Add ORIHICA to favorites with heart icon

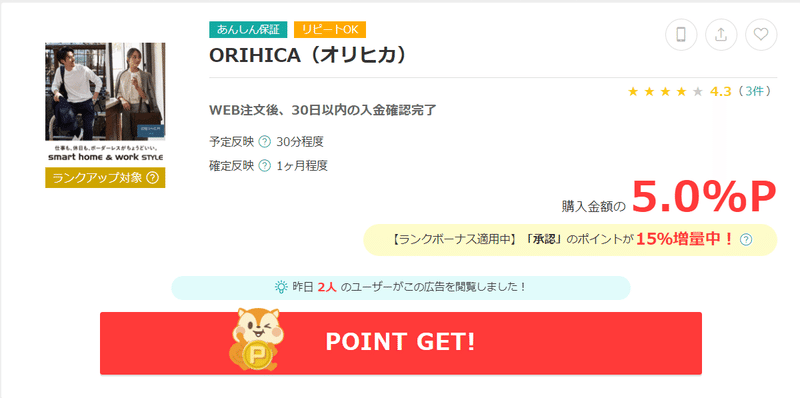click(761, 35)
